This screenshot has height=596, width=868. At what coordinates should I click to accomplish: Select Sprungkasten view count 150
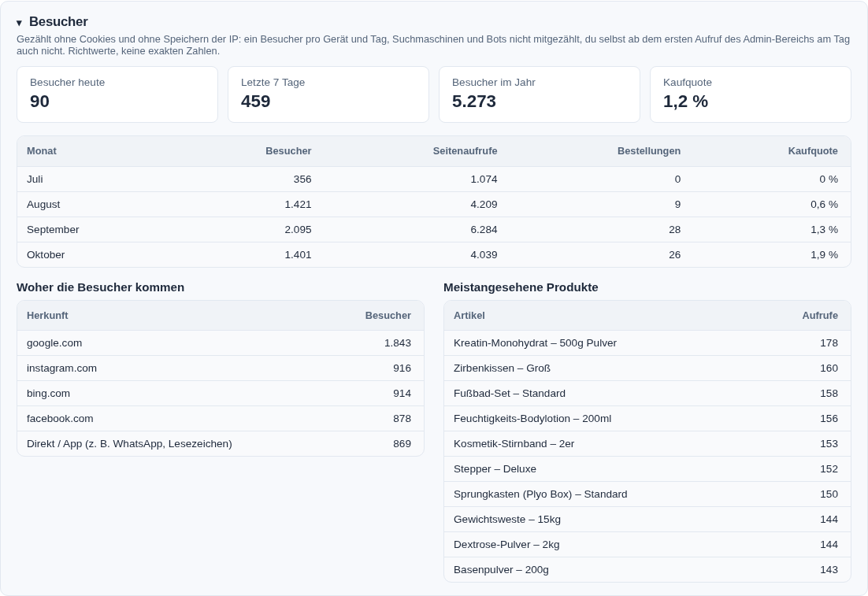[x=829, y=494]
